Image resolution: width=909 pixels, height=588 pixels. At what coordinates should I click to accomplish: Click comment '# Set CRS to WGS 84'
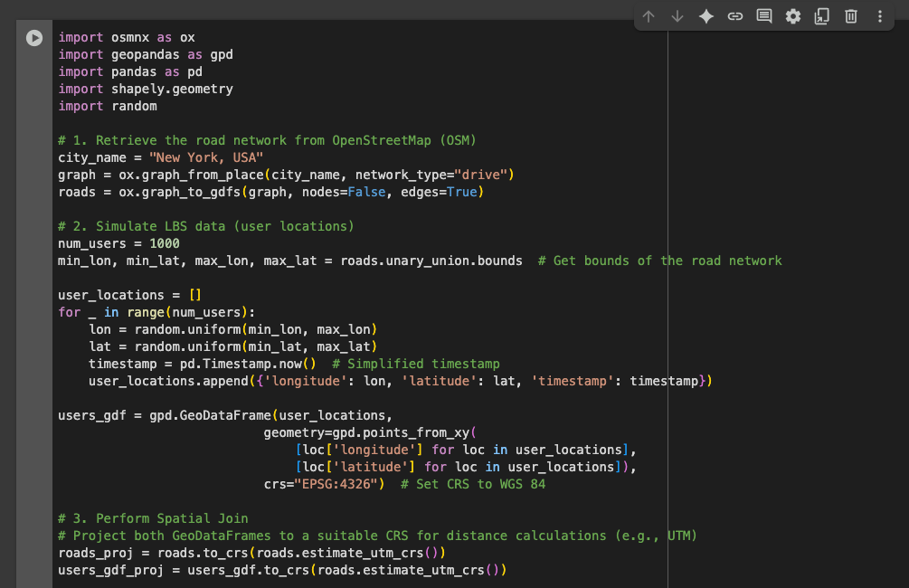click(473, 484)
